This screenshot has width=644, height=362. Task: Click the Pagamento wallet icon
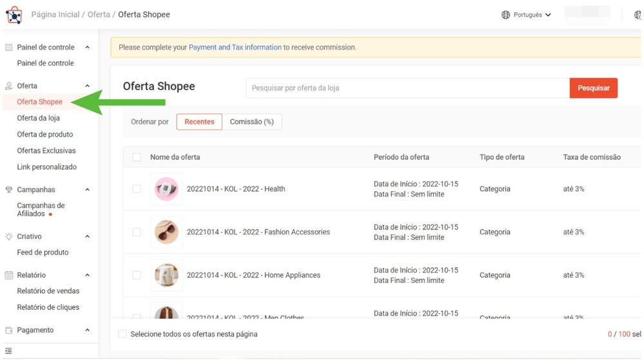click(8, 330)
